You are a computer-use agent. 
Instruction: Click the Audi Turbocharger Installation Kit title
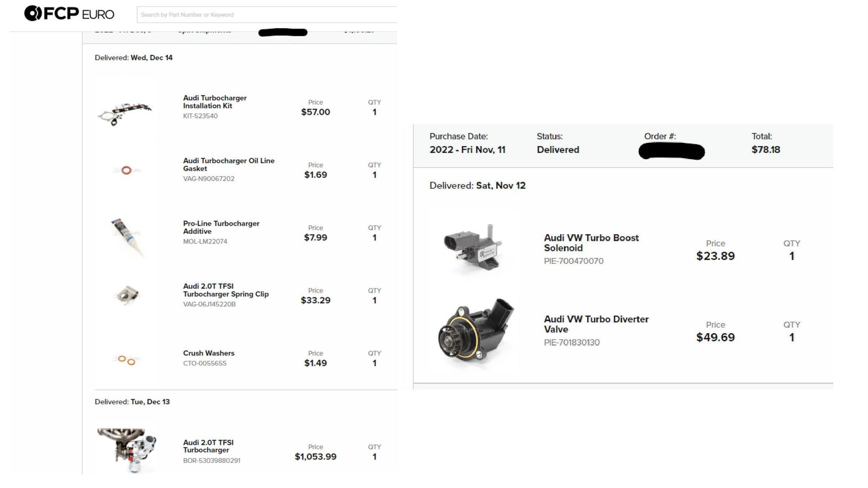pyautogui.click(x=215, y=102)
